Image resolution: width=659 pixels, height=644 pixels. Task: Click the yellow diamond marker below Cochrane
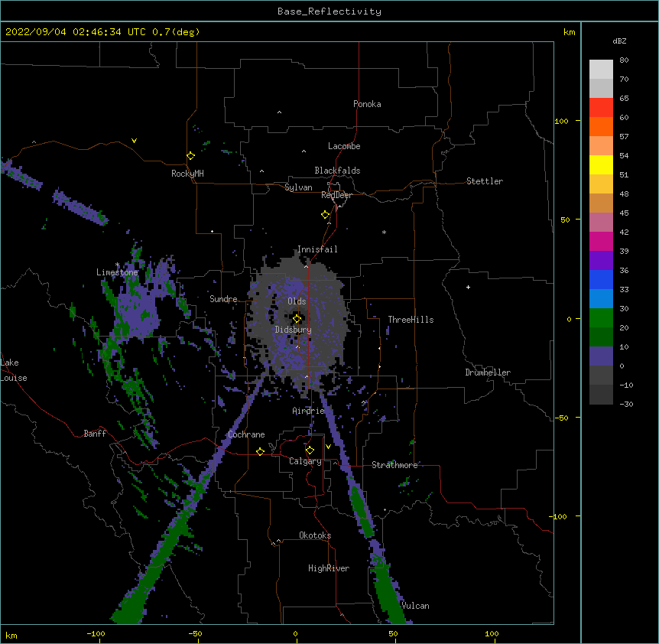coord(260,451)
